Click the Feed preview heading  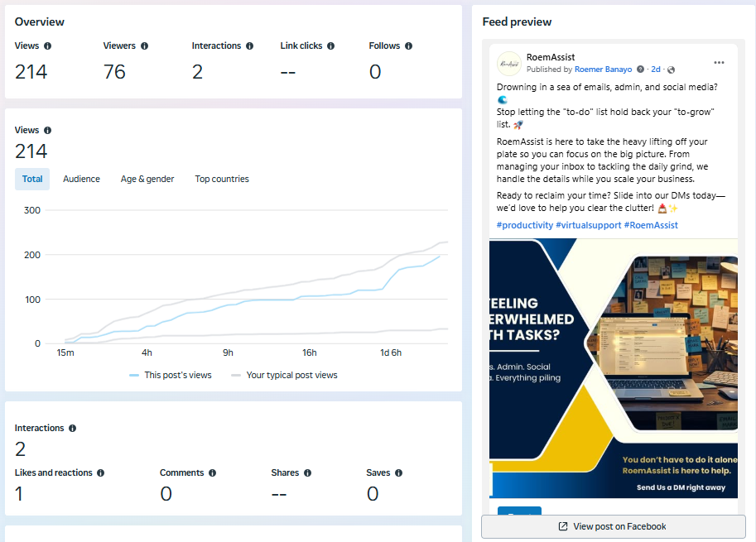(517, 22)
